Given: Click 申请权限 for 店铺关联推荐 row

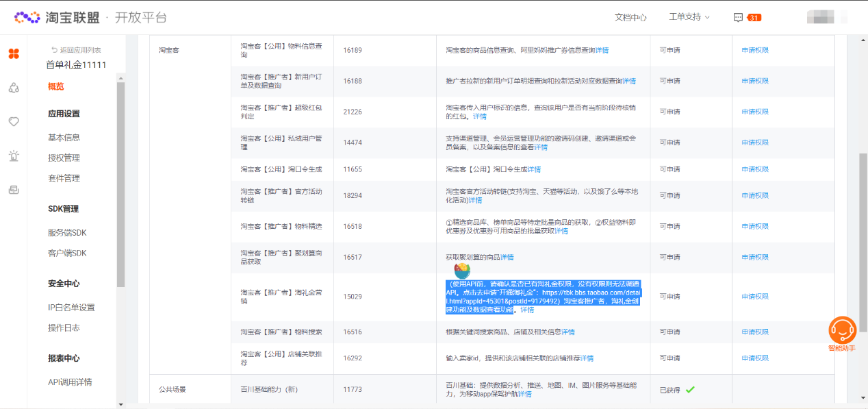Looking at the screenshot, I should tap(755, 358).
